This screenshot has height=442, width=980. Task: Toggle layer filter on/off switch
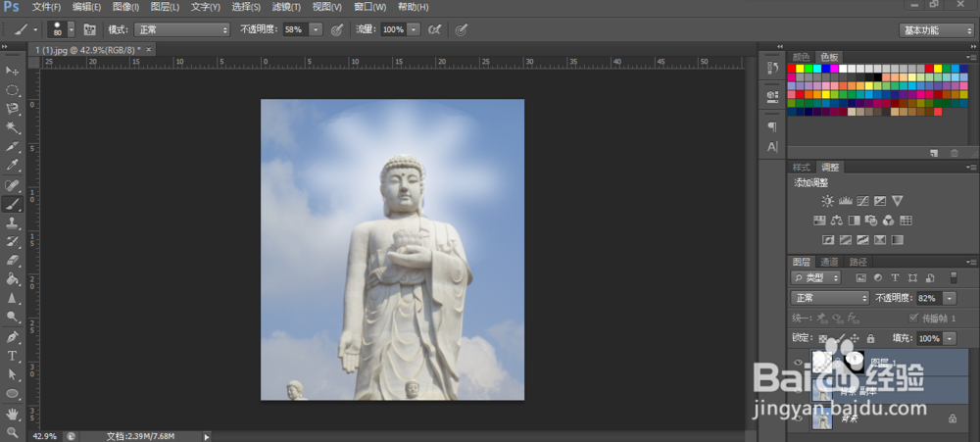point(954,277)
